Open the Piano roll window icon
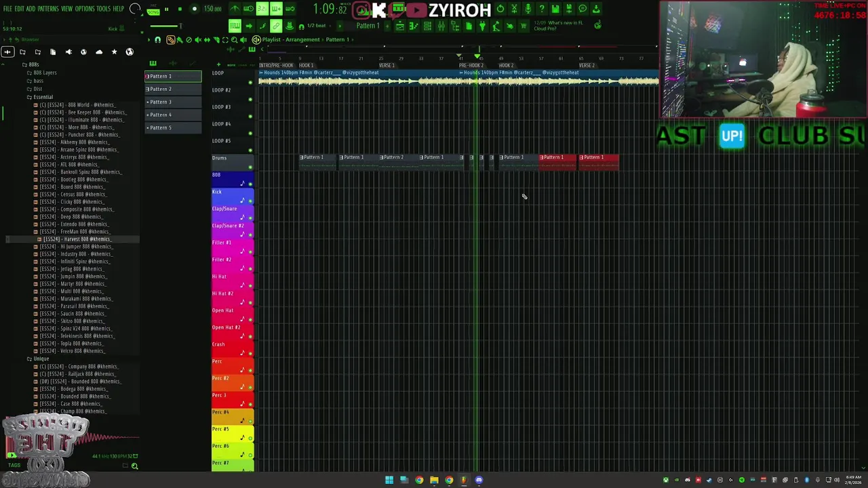868x488 pixels. tap(414, 26)
